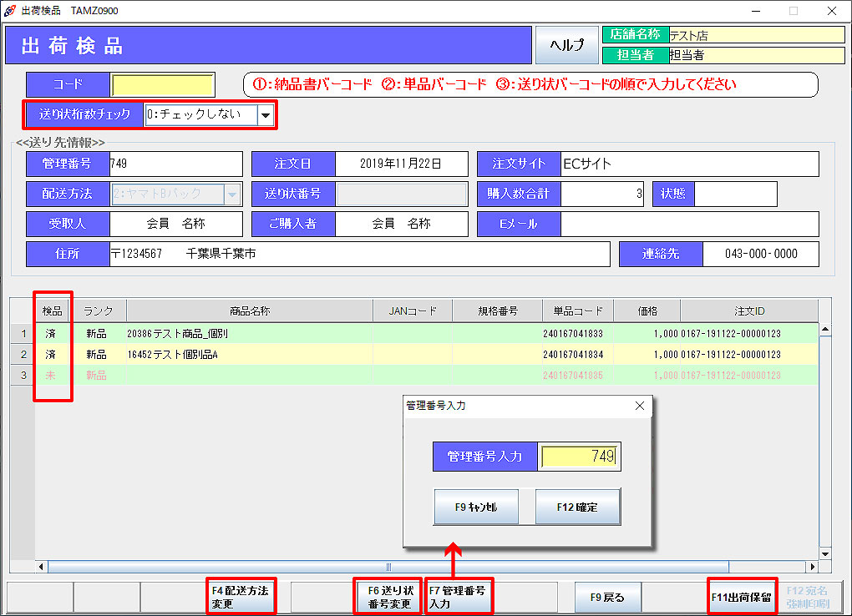This screenshot has height=616, width=852.
Task: Click the ヘルプ help button
Action: (x=566, y=45)
